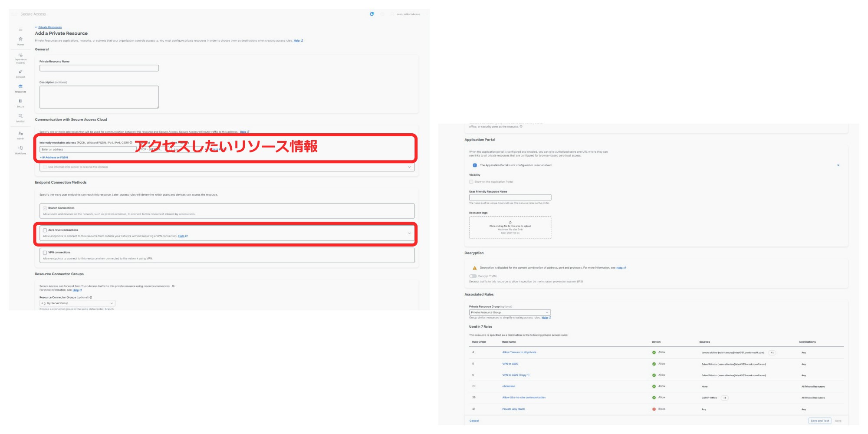Toggle the Branch Connections checkbox

click(x=45, y=208)
